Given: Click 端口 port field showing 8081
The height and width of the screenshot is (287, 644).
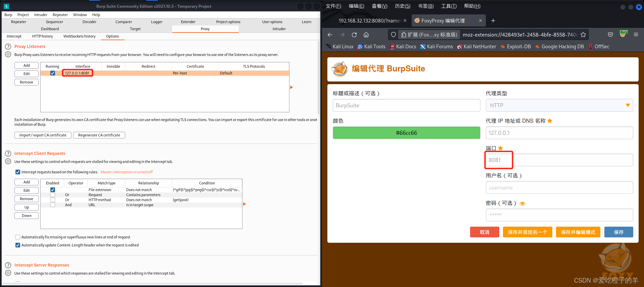Looking at the screenshot, I should tap(559, 160).
